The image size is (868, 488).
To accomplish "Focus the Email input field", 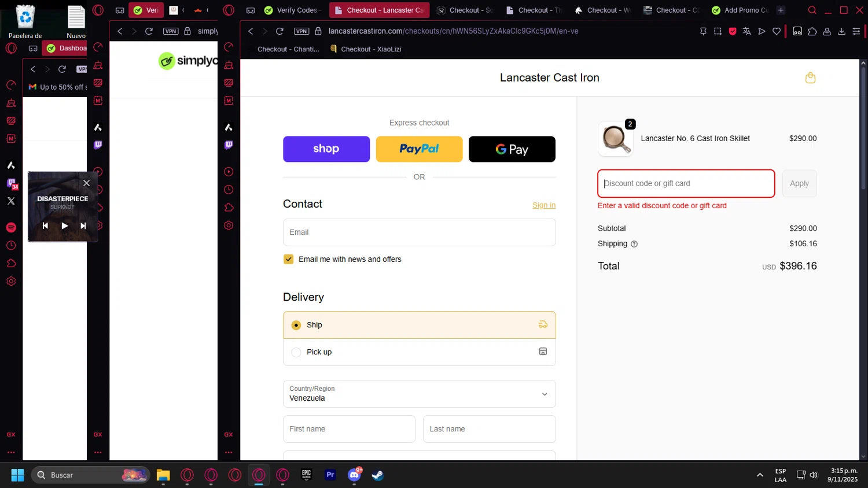I will pos(419,232).
